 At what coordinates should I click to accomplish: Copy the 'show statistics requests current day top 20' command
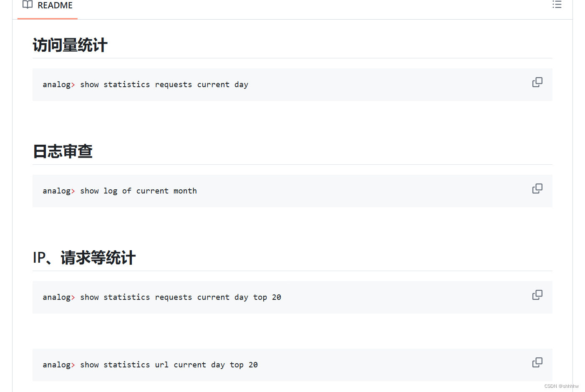[537, 295]
